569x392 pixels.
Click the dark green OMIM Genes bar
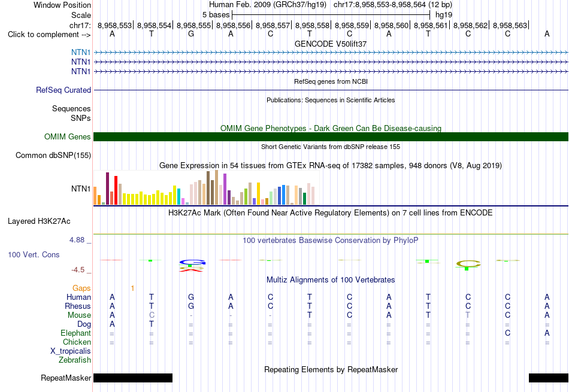click(x=331, y=136)
